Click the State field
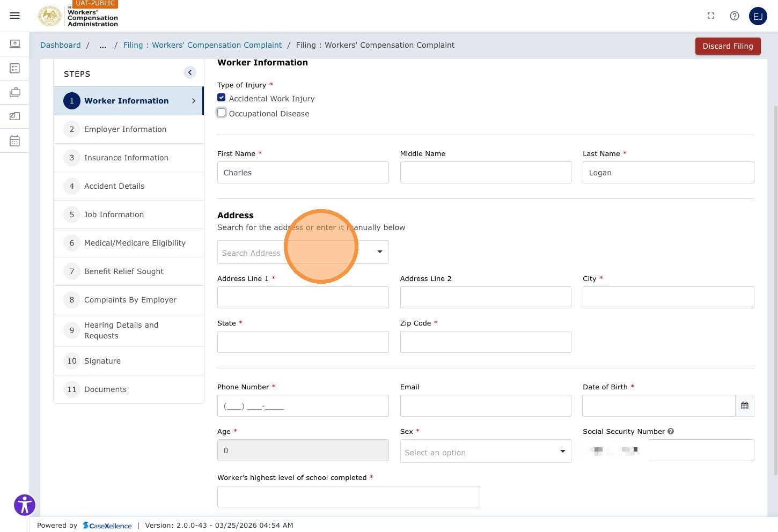 click(x=303, y=342)
